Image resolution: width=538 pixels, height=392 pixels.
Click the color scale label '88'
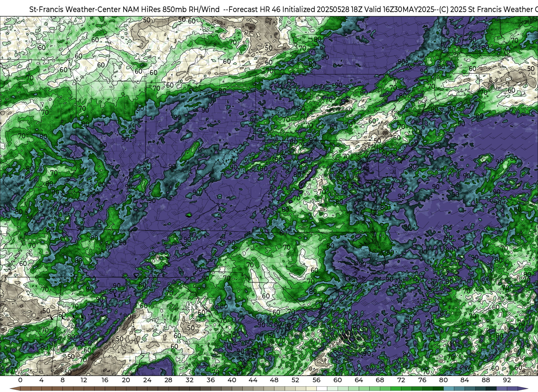pyautogui.click(x=486, y=380)
